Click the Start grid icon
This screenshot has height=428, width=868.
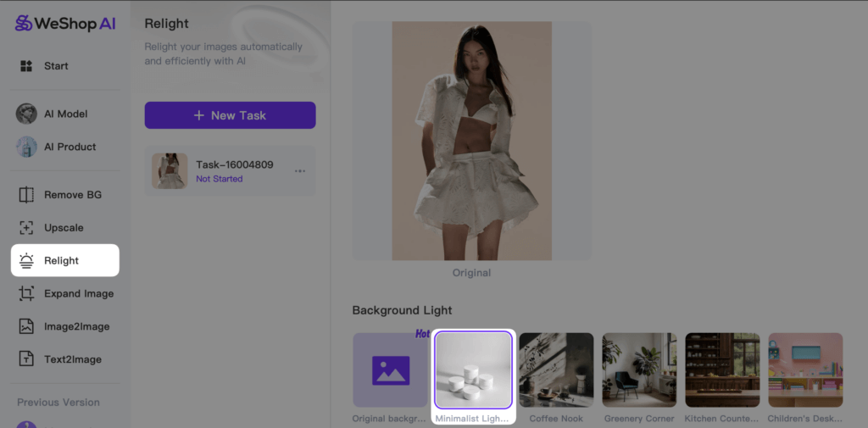click(26, 66)
